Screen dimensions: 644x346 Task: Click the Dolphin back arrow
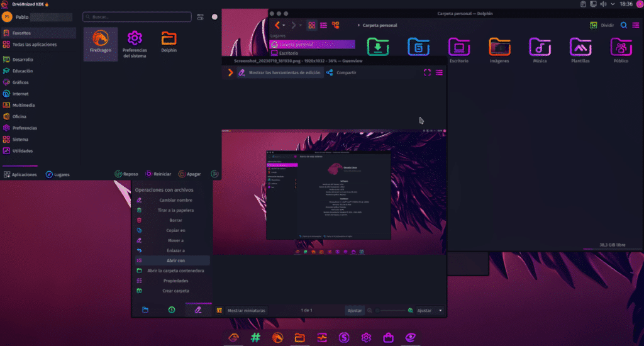pos(277,25)
